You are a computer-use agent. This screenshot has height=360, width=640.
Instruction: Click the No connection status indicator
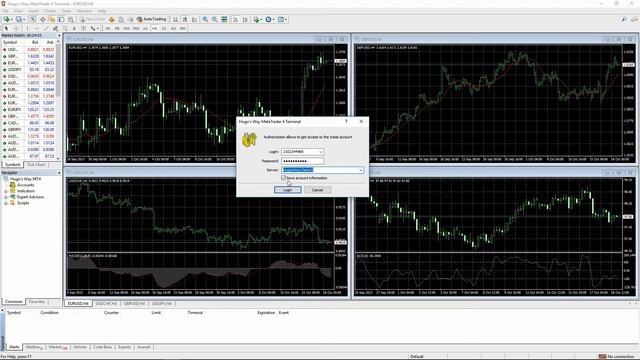[616, 356]
